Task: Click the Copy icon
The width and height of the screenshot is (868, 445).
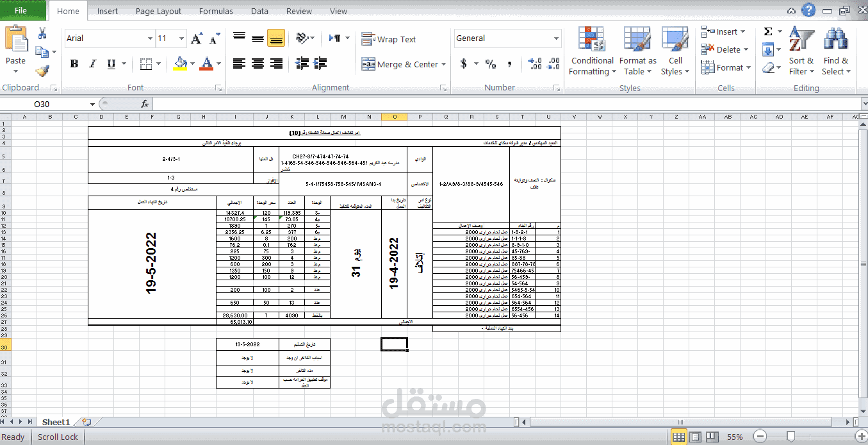Action: (42, 52)
